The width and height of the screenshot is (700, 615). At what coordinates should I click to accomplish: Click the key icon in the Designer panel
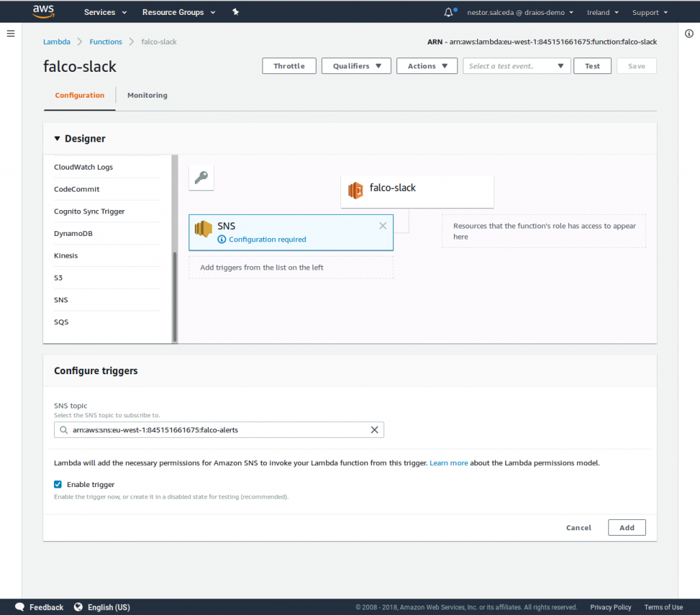200,176
